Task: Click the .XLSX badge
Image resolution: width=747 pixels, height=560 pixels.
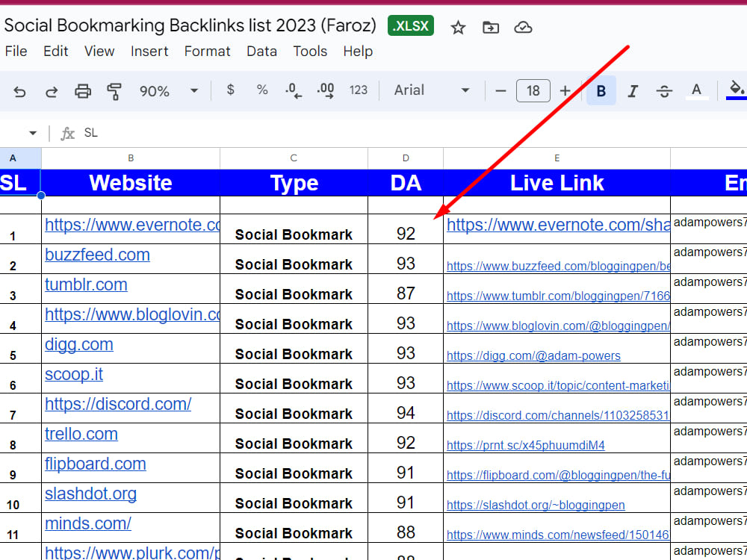Action: tap(411, 25)
